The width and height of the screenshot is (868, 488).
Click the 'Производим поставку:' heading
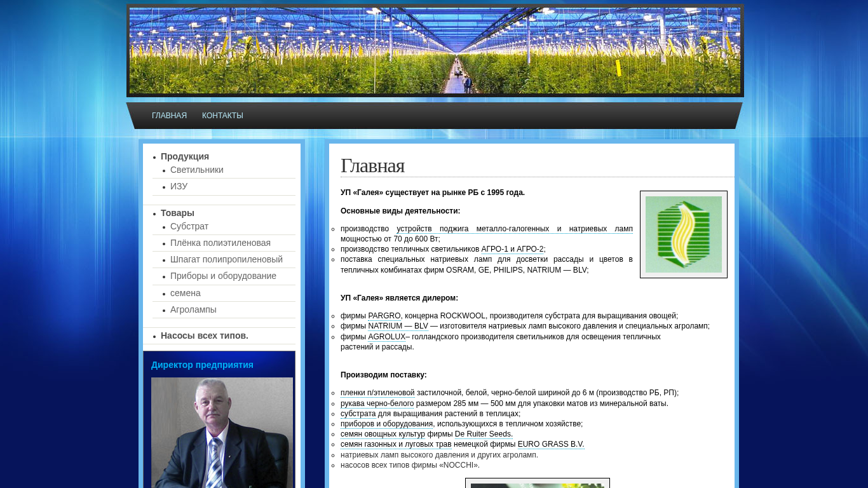(384, 375)
